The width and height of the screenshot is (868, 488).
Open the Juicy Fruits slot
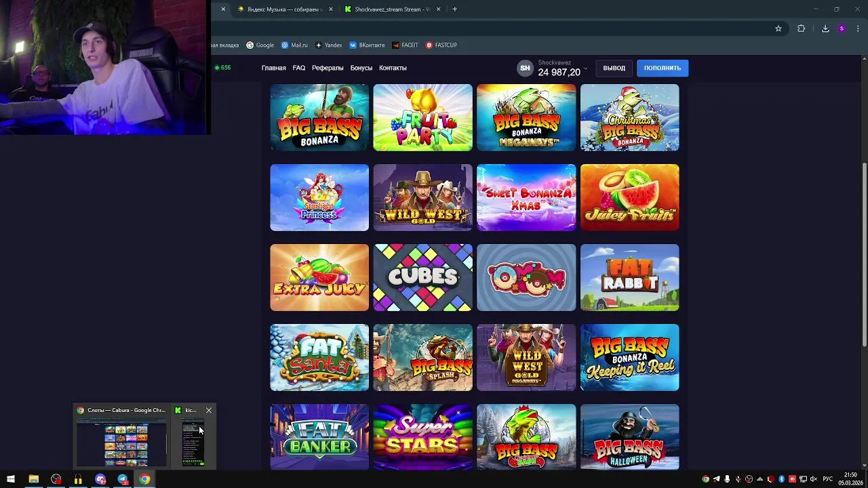point(629,197)
